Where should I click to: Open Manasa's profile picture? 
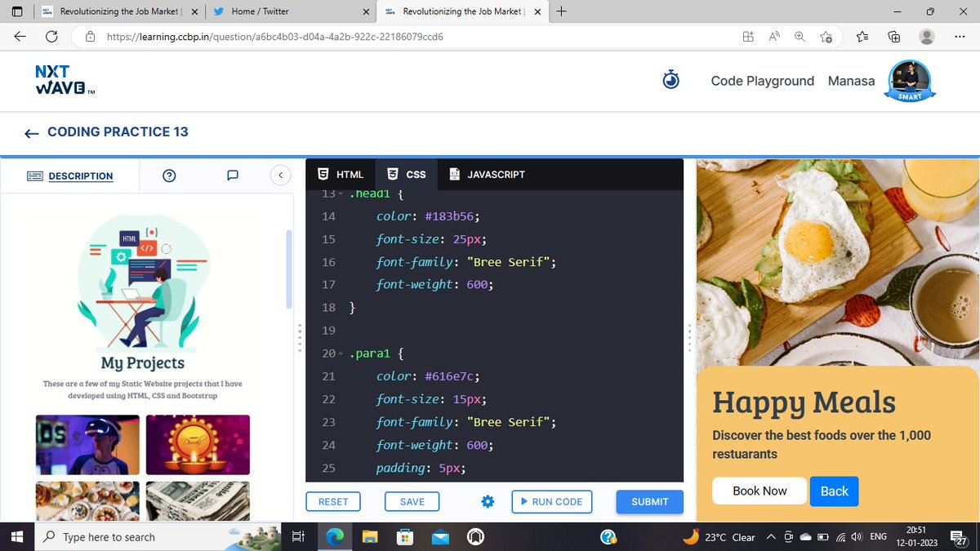coord(910,81)
